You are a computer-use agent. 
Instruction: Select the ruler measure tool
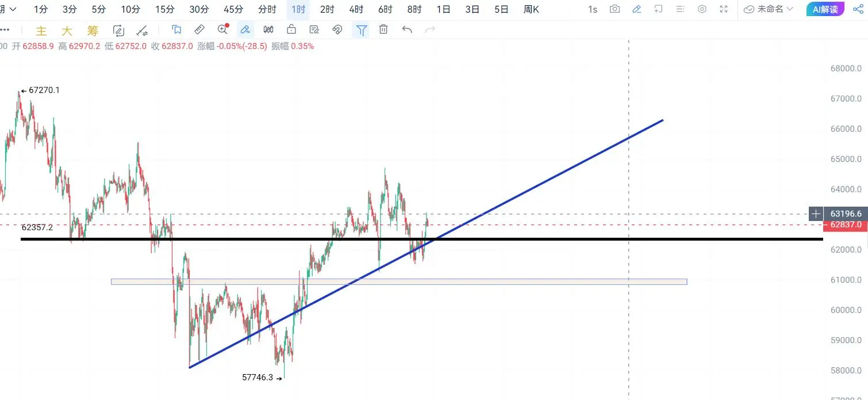[199, 30]
